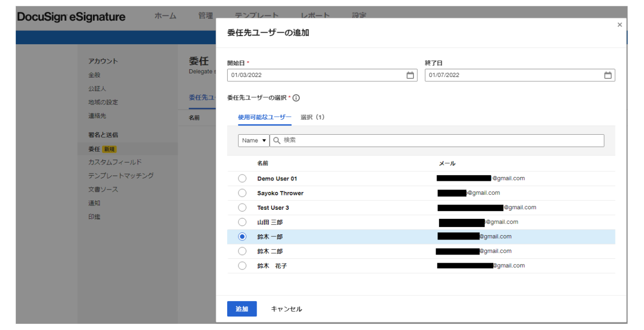Open テンプレートマッチング in the sidebar

click(x=121, y=176)
